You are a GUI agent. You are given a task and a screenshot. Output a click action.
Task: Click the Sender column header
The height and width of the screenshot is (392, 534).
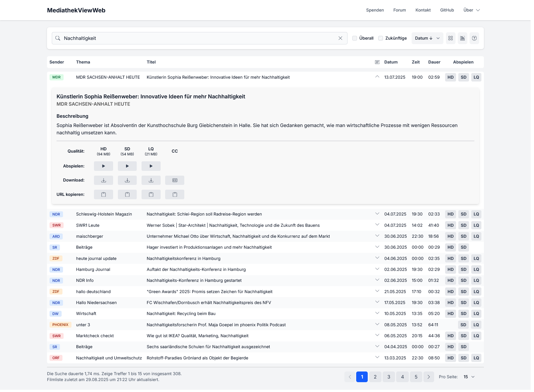[57, 62]
